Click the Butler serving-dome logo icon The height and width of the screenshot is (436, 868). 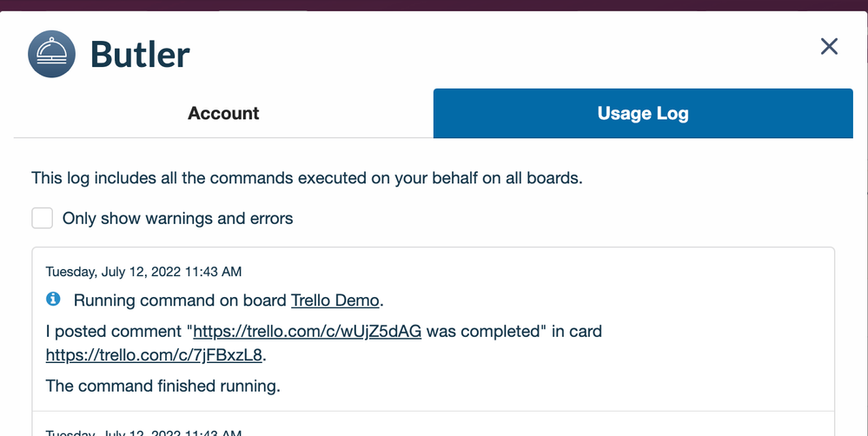tap(51, 54)
